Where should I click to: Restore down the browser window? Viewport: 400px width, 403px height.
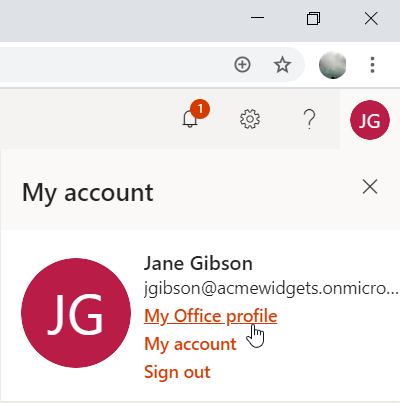click(x=313, y=18)
